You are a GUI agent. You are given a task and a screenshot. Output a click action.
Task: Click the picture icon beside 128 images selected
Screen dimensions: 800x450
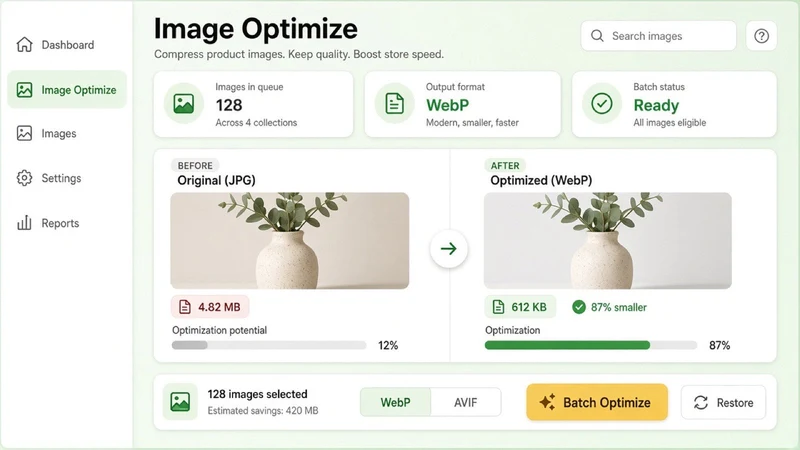pyautogui.click(x=180, y=402)
